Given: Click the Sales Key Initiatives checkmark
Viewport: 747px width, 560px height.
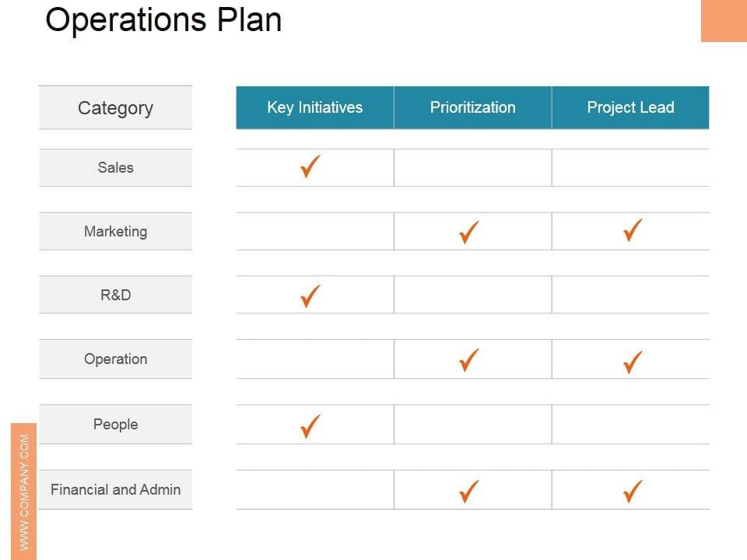Looking at the screenshot, I should pos(310,166).
